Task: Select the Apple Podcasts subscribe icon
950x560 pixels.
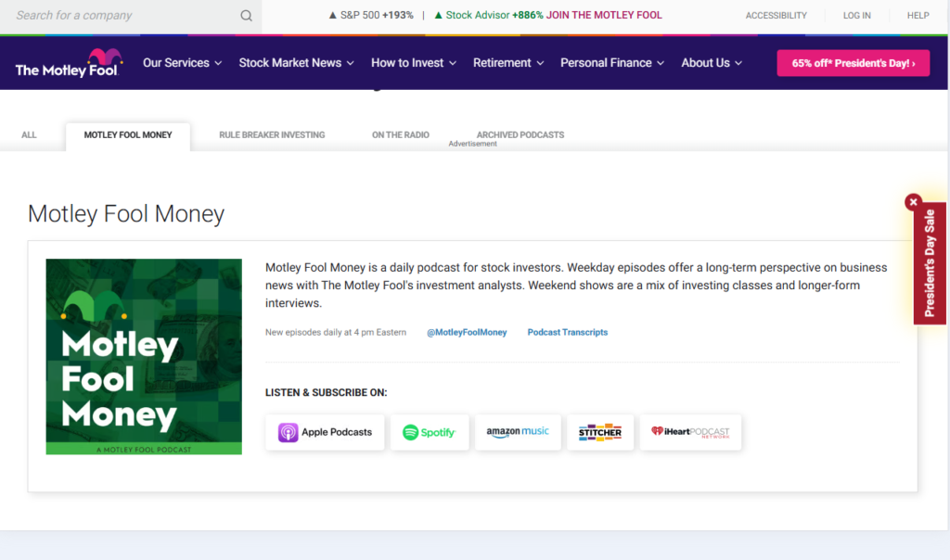Action: coord(325,432)
